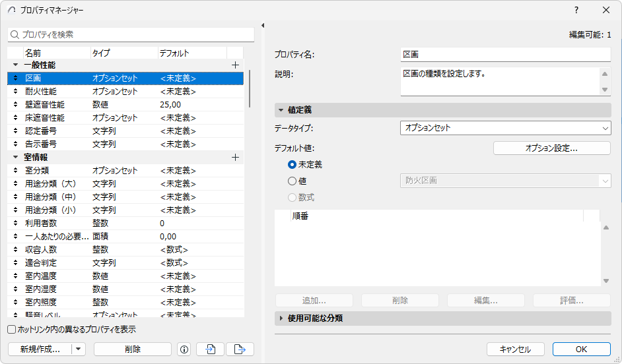The width and height of the screenshot is (622, 364).
Task: Add property to 一般性能 group via plus icon
Action: pos(235,65)
